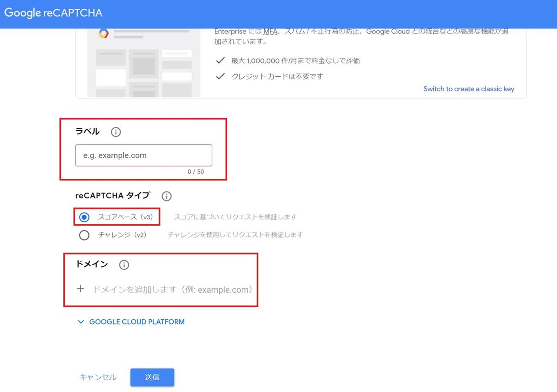
Task: Click checkmark beside クレジットカードは不要です
Action: 220,76
